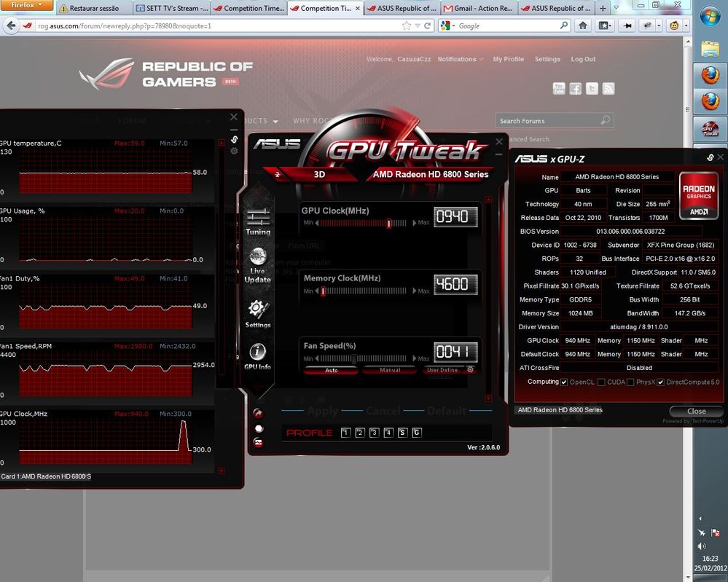
Task: Click the link icon in ASUS x GPU-Z
Action: pos(710,158)
